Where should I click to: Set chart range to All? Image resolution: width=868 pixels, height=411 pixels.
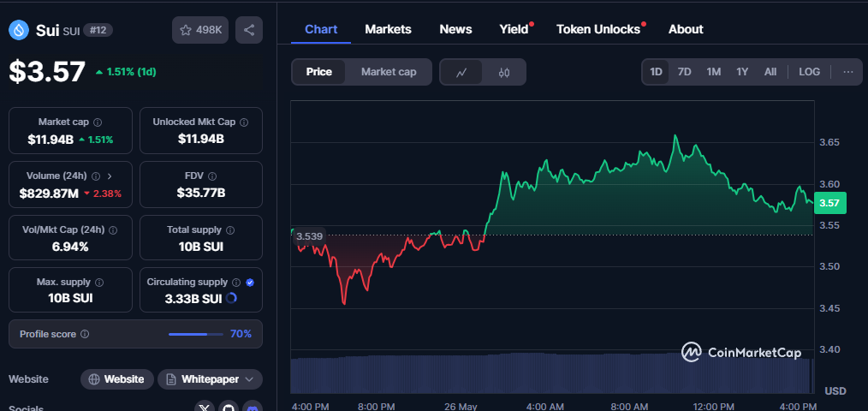(770, 72)
